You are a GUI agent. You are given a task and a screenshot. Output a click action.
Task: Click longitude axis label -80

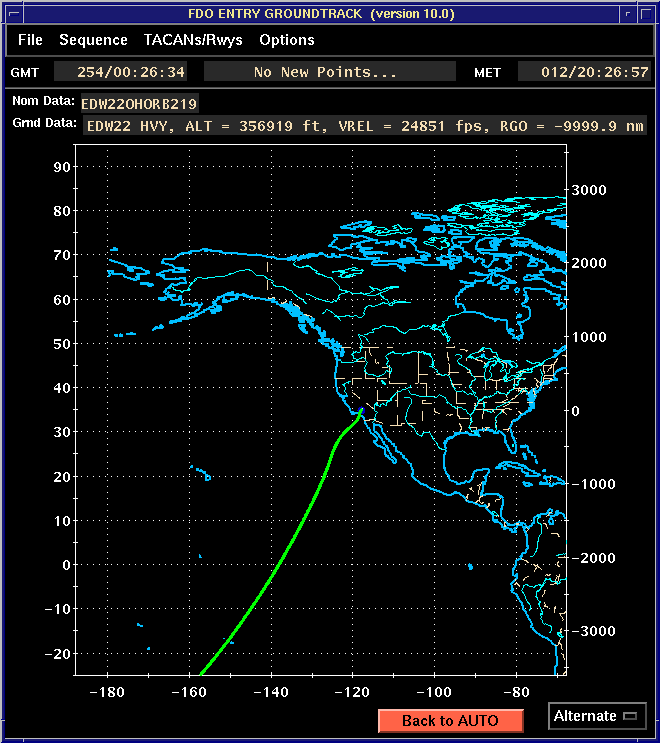coord(516,692)
